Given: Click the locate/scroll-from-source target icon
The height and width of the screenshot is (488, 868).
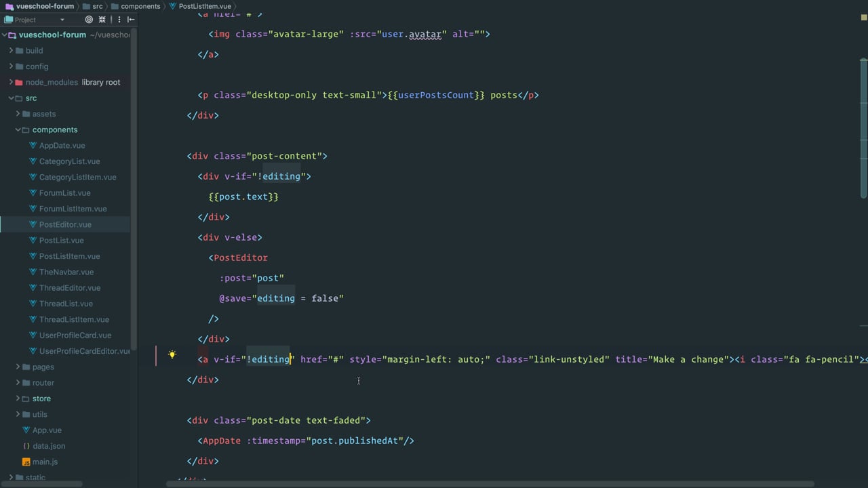Looking at the screenshot, I should click(x=89, y=20).
